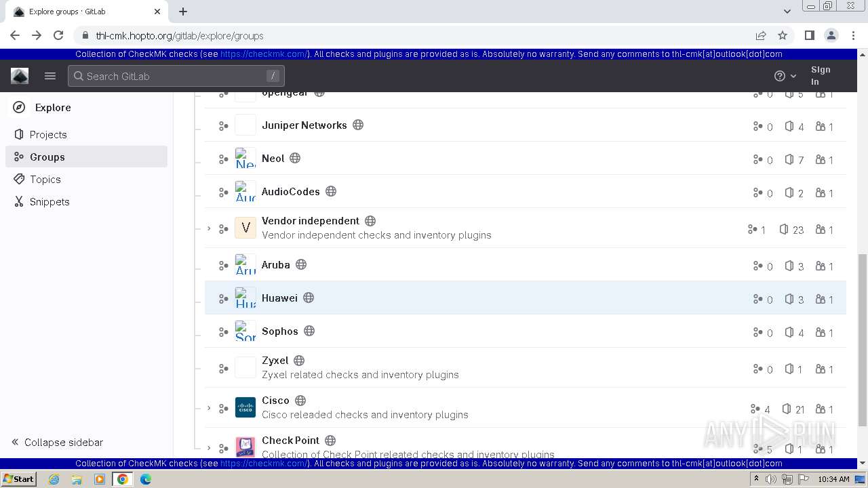The height and width of the screenshot is (488, 868).
Task: Click the public globe icon beside Huawei
Action: (x=309, y=298)
